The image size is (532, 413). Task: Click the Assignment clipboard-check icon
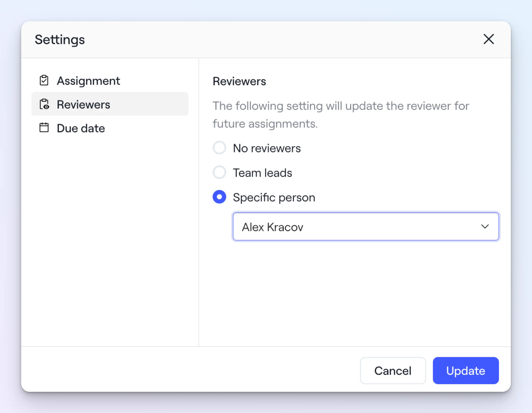pyautogui.click(x=44, y=80)
